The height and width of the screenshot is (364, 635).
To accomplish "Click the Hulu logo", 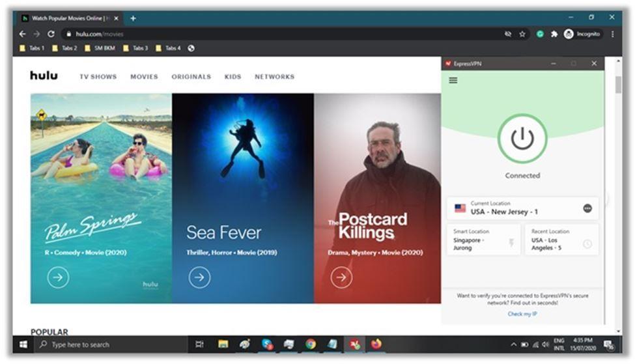I will click(44, 76).
